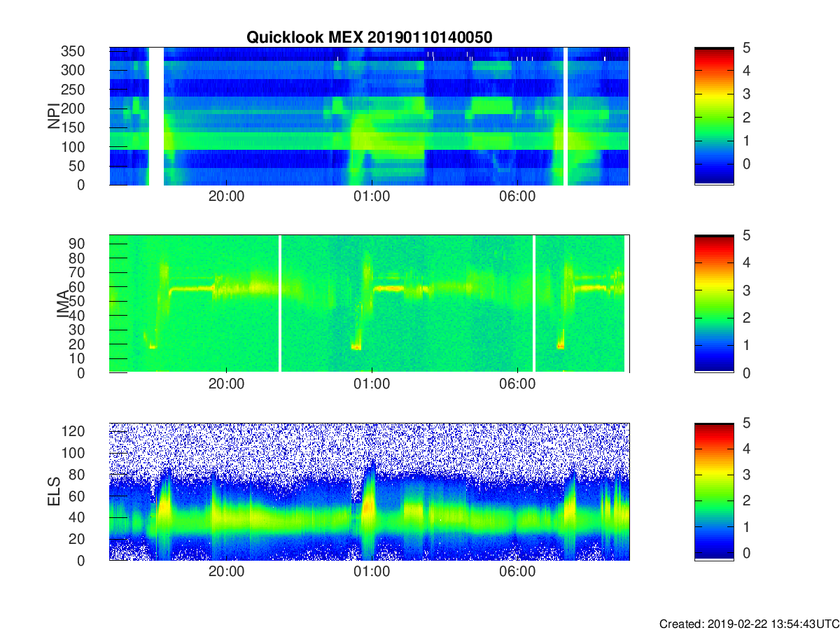Click the '01:00' tick under NPI plot
The image size is (840, 630).
(372, 197)
